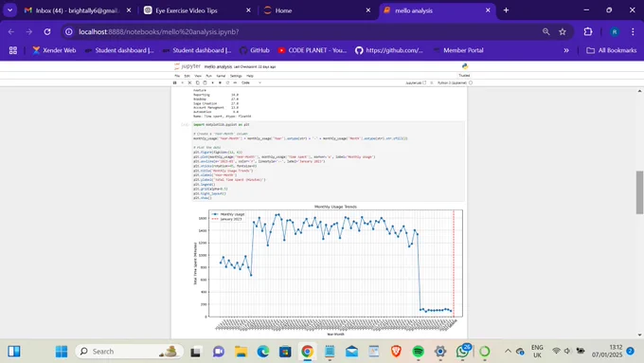644x363 pixels.
Task: Open File Explorer from the taskbar
Action: 241,352
